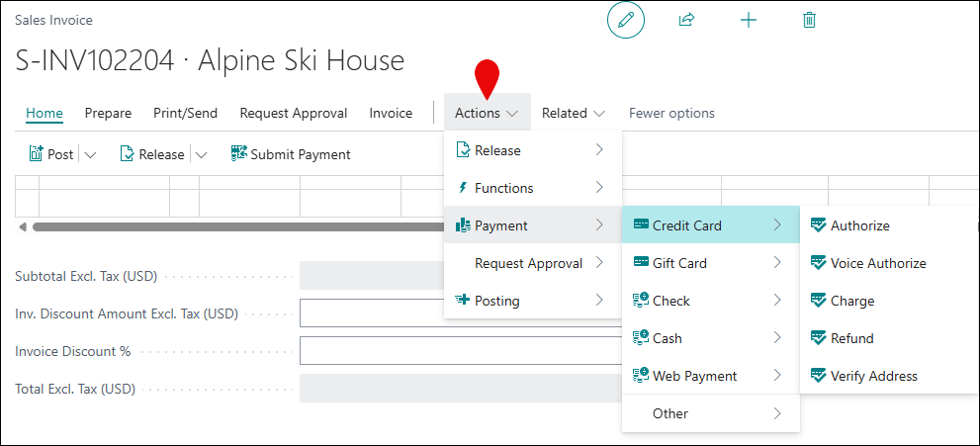Click Fewer options
This screenshot has height=446, width=980.
click(671, 113)
